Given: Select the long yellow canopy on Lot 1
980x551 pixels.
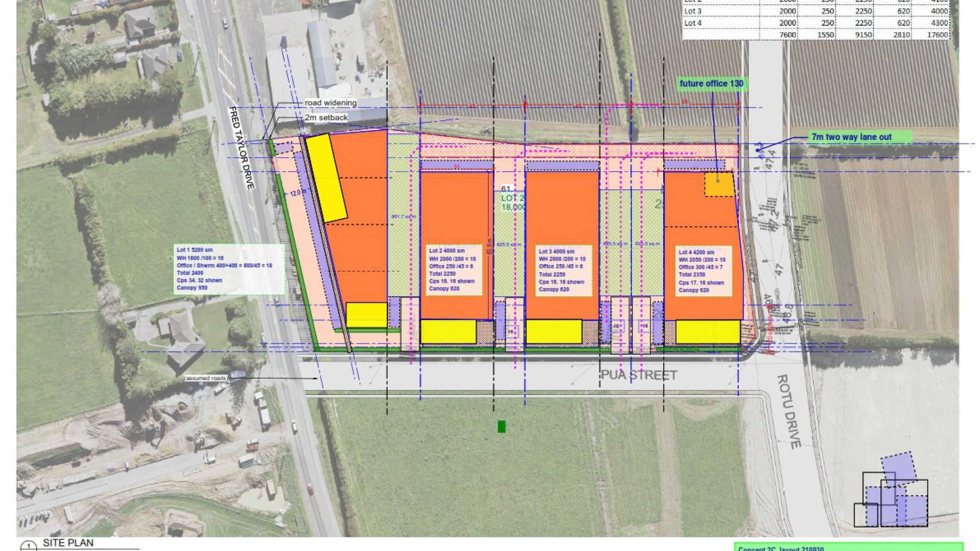Looking at the screenshot, I should click(326, 177).
